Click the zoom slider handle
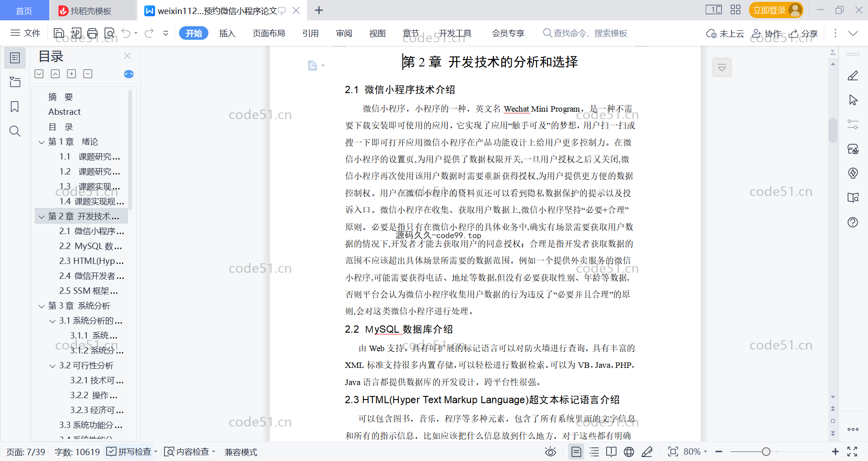This screenshot has height=461, width=868. tap(766, 452)
